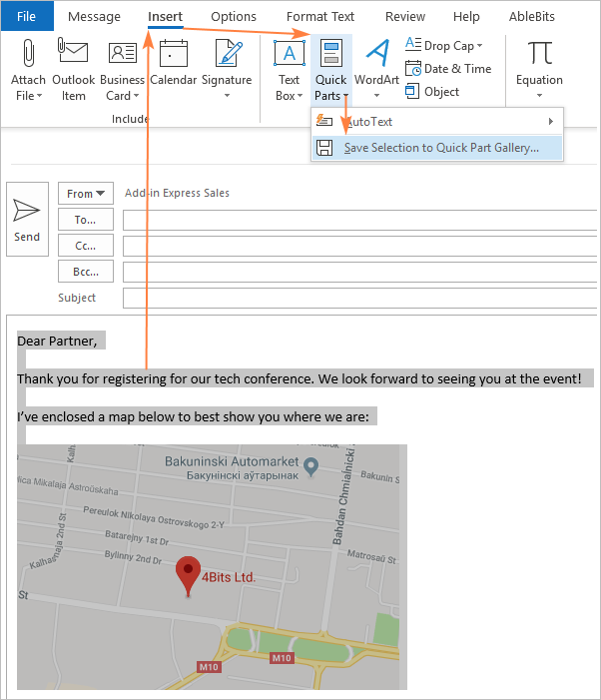Choose Save Selection to Quick Part Gallery
601x700 pixels.
[440, 148]
